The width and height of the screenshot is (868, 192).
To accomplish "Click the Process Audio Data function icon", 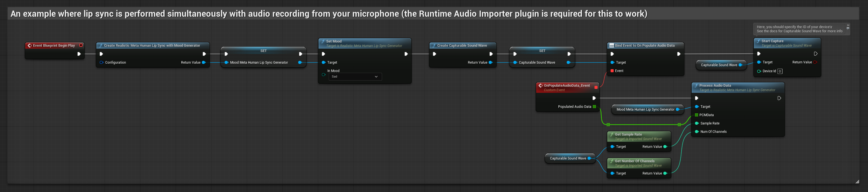I will [x=696, y=86].
